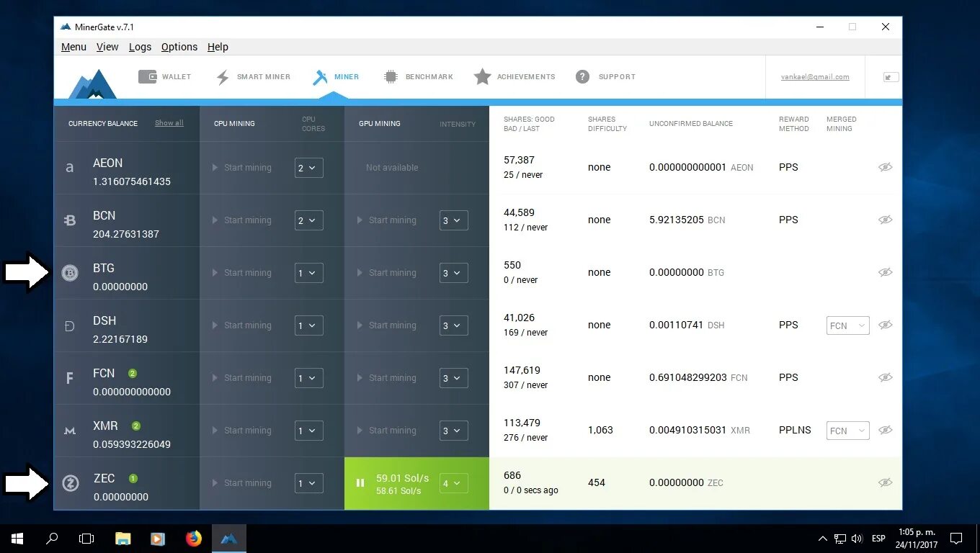Open XMR GPU intensity dropdown
The height and width of the screenshot is (553, 980).
coord(453,431)
